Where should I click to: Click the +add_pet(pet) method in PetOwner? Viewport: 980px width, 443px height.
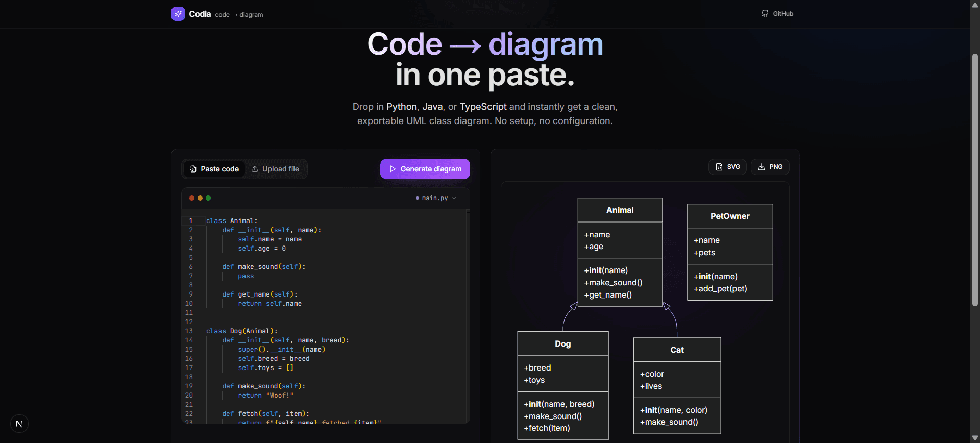pos(720,289)
